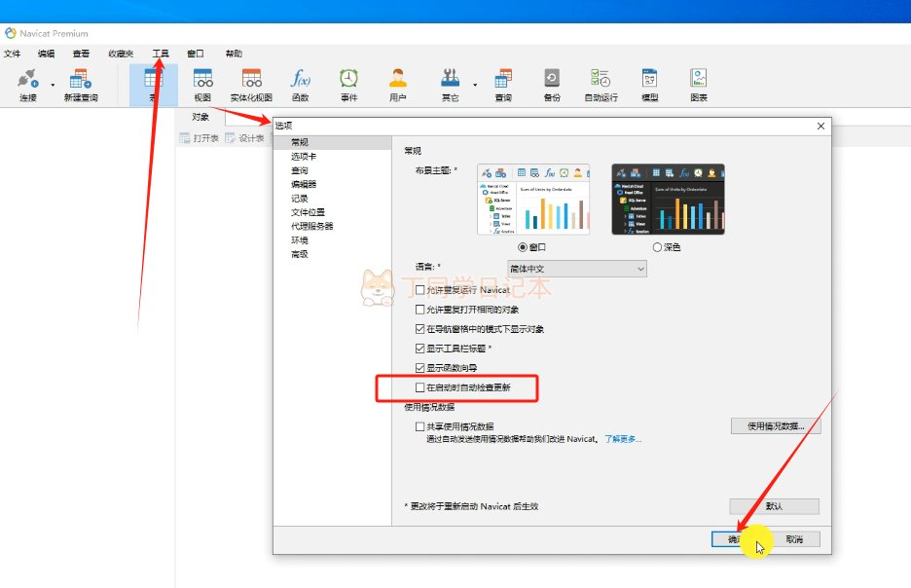Toggle show toolbar captions (显示工具栏标题) checkbox

click(420, 349)
